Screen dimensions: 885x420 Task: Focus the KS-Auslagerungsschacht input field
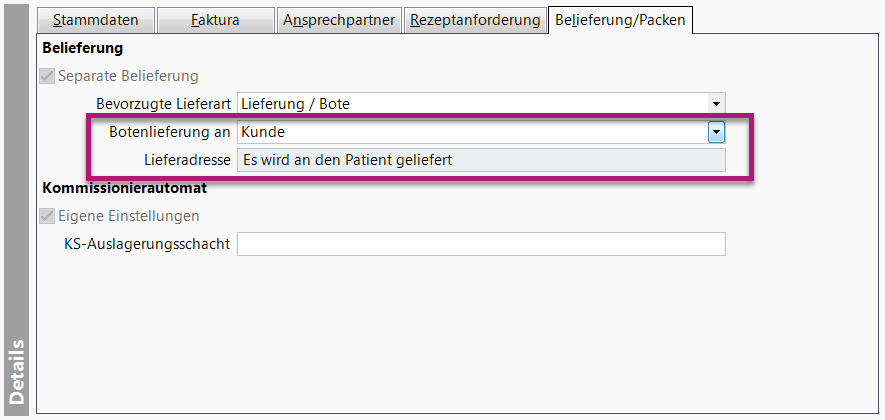[x=480, y=244]
